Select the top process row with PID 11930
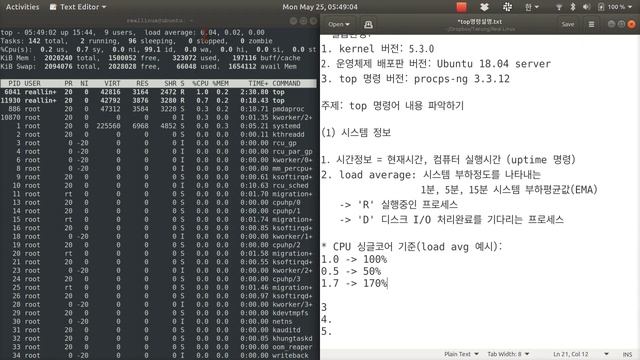The height and width of the screenshot is (360, 640). tap(158, 100)
